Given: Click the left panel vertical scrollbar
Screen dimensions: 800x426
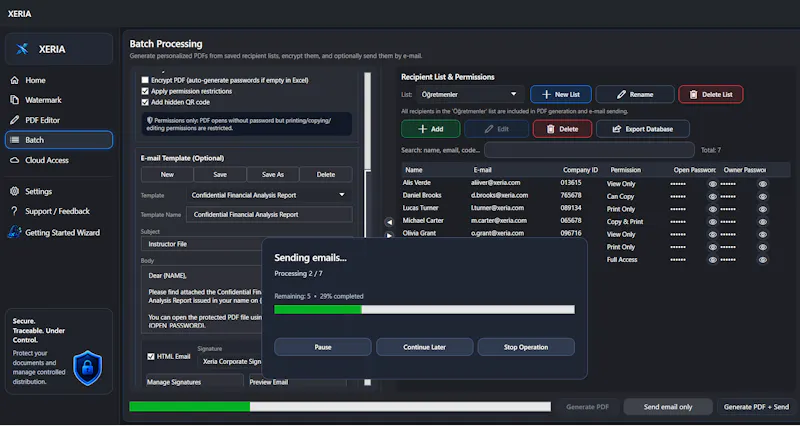Looking at the screenshot, I should (367, 122).
